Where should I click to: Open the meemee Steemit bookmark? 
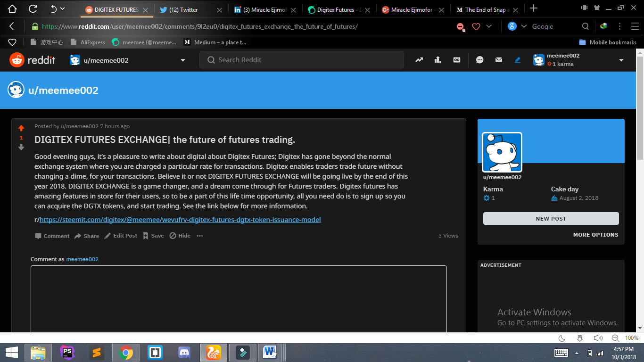pyautogui.click(x=144, y=42)
